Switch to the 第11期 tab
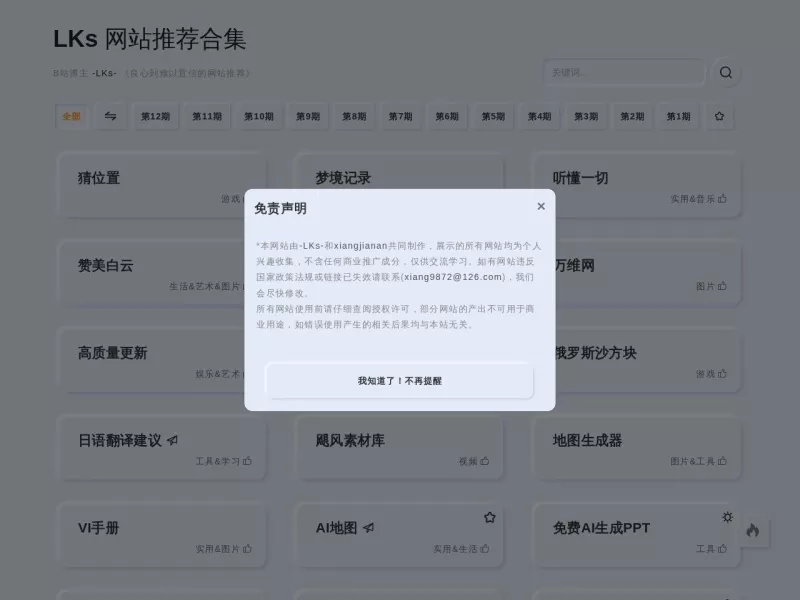Screen dimensions: 800x600 pos(207,116)
